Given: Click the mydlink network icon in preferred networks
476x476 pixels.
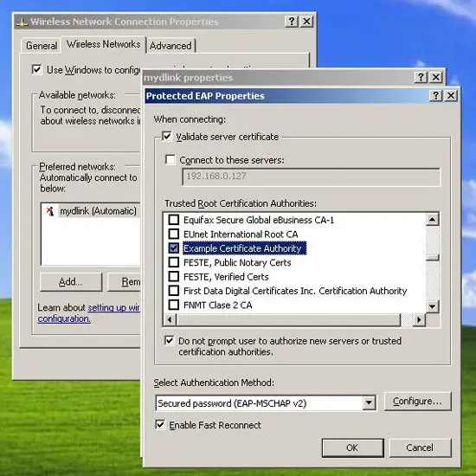Looking at the screenshot, I should point(50,210).
